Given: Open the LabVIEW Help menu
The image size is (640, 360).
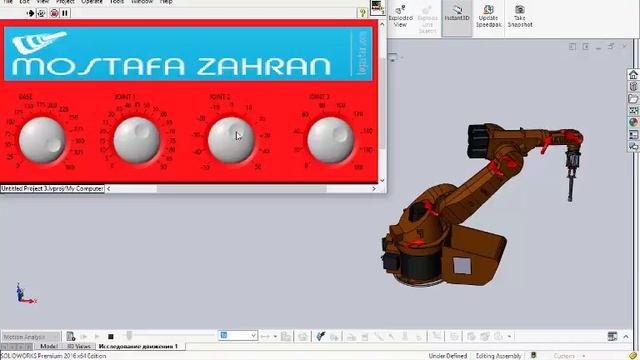Looking at the screenshot, I should (166, 2).
